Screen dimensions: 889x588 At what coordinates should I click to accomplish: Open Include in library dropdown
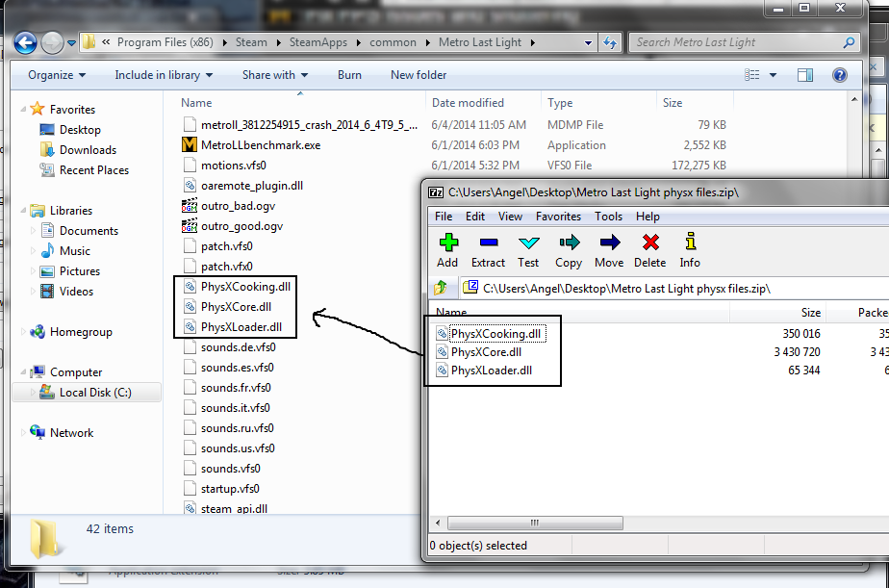pyautogui.click(x=164, y=75)
